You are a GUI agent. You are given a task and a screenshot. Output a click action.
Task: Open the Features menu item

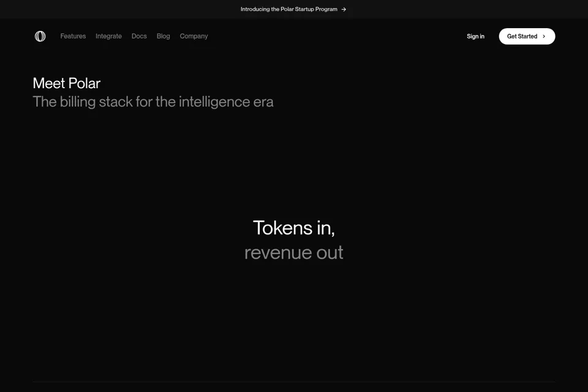point(73,36)
